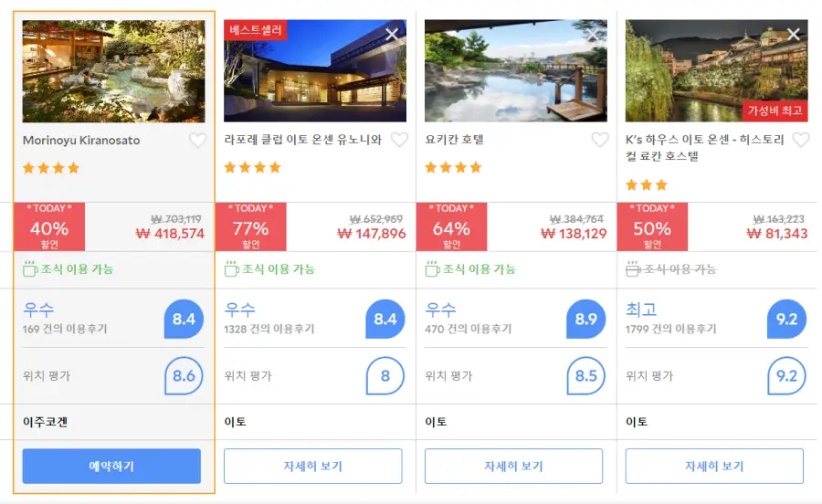Toggle heart for 라포레 클럽 이토 온센 유노니와
The width and height of the screenshot is (822, 504).
tap(399, 140)
